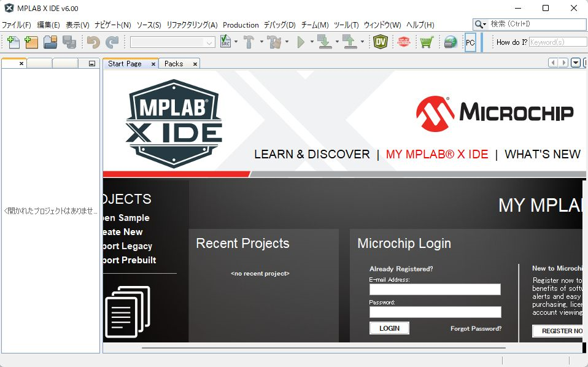Click the Import Legacy link
The image size is (588, 367).
128,246
